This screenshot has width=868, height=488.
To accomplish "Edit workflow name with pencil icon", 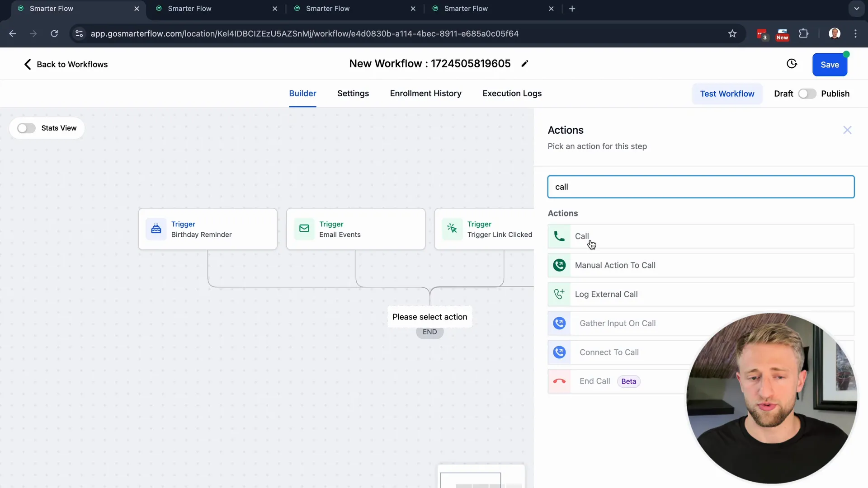I will 524,64.
